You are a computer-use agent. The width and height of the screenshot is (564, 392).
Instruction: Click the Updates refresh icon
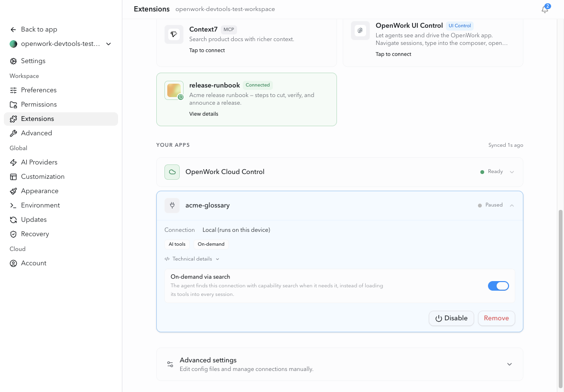pos(13,220)
